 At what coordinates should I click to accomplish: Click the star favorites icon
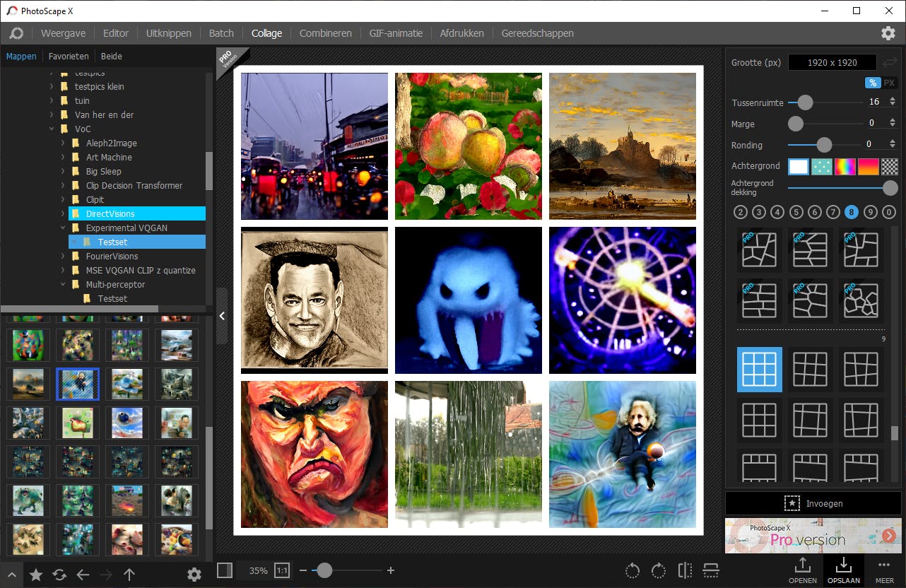pos(35,575)
